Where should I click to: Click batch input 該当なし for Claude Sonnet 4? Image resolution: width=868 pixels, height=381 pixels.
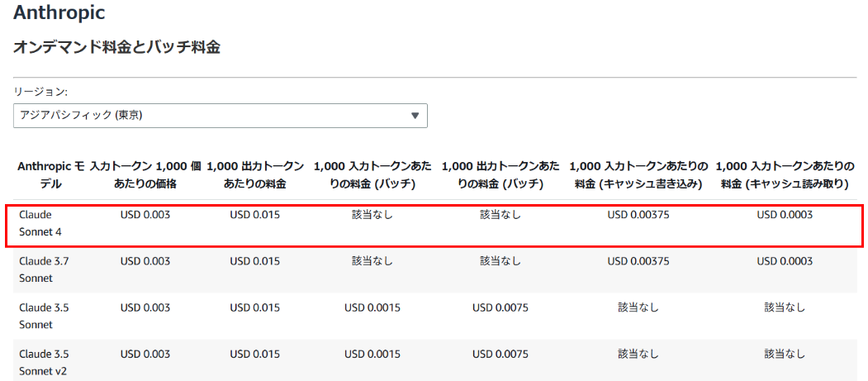click(x=372, y=215)
